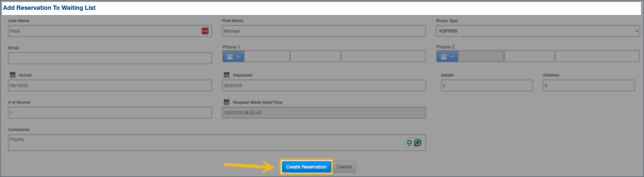Edit the # of Rooms field
Image resolution: width=644 pixels, height=177 pixels.
pyautogui.click(x=110, y=113)
